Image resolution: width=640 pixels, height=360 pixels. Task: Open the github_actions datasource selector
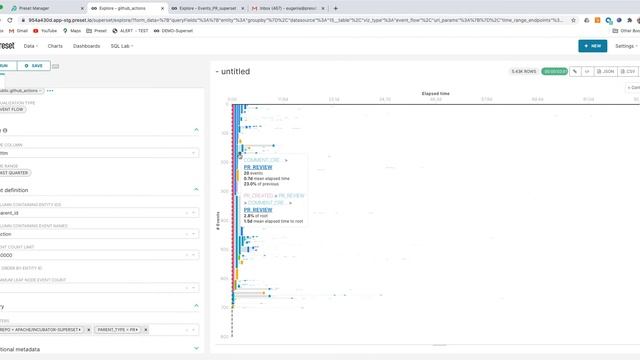coord(21,91)
